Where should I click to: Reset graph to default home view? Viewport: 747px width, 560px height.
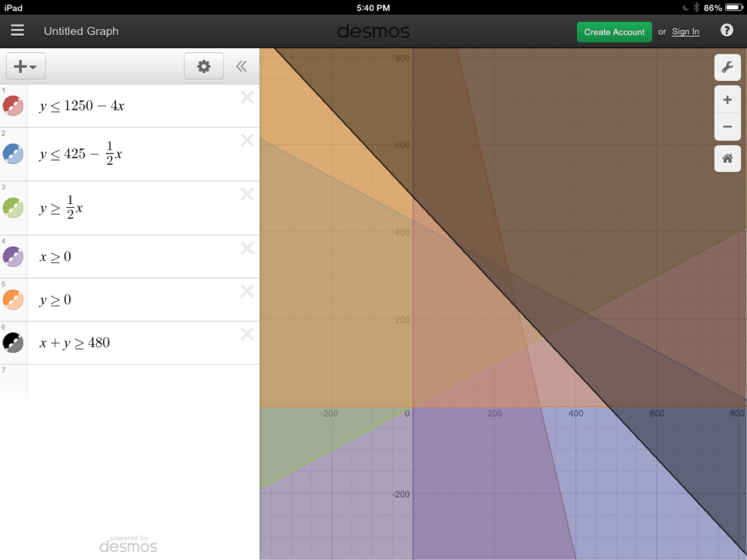tap(727, 158)
